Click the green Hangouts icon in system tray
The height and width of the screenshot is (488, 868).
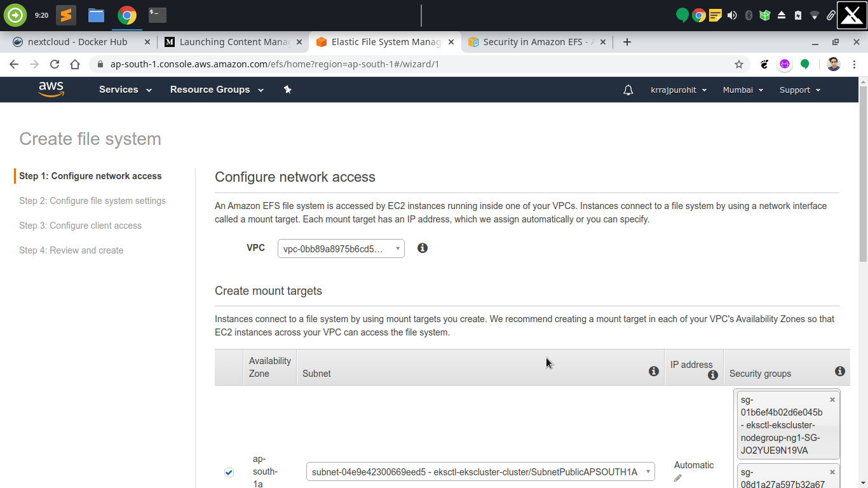pos(682,15)
